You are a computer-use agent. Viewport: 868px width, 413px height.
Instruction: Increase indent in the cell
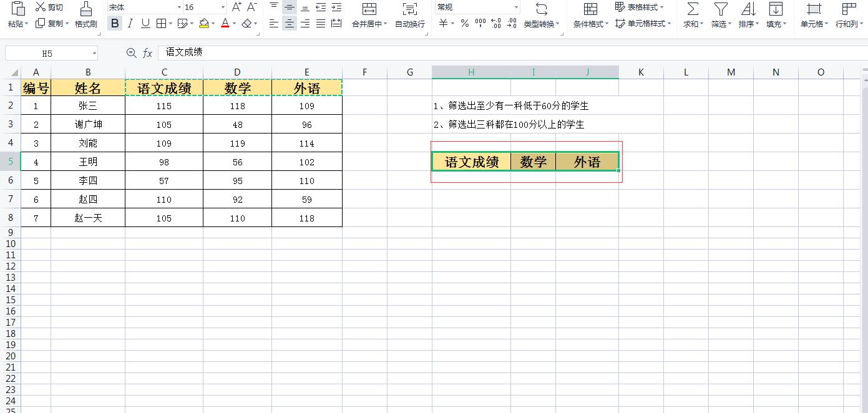pos(336,7)
